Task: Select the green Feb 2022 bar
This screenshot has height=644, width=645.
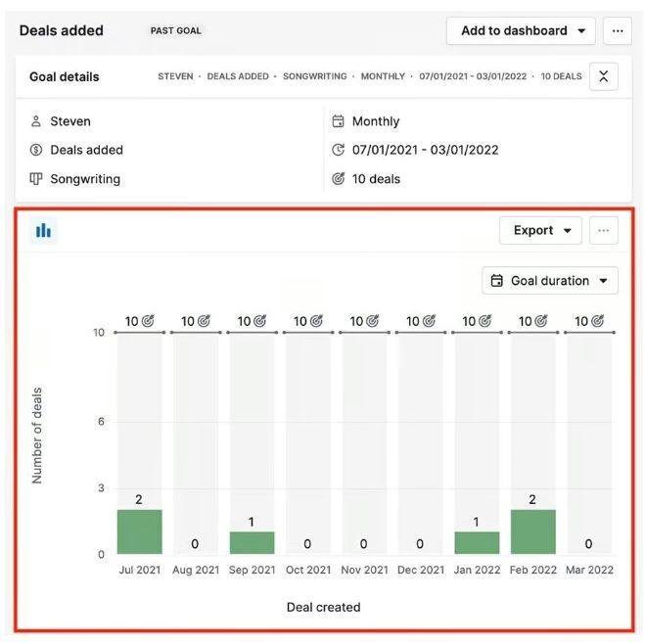Action: (533, 531)
